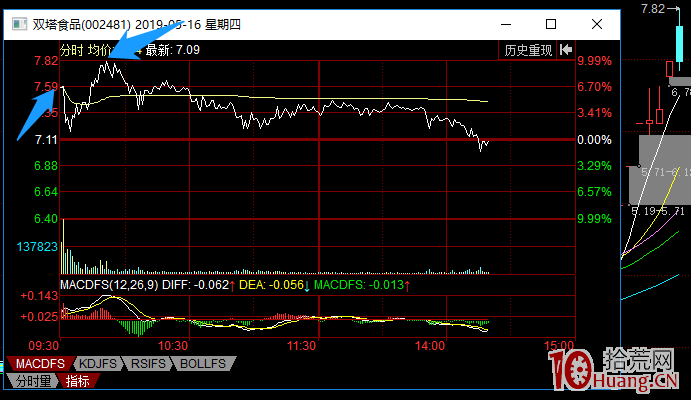The height and width of the screenshot is (400, 691).
Task: Click the 6.57% green percentage label
Action: point(594,192)
